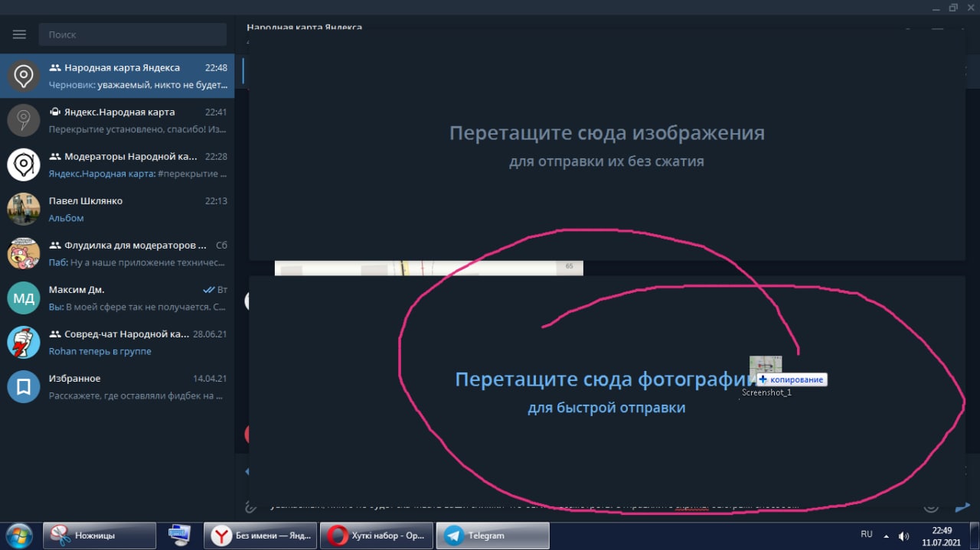Viewport: 980px width, 550px height.
Task: Select the Telegram taskbar button
Action: point(493,535)
